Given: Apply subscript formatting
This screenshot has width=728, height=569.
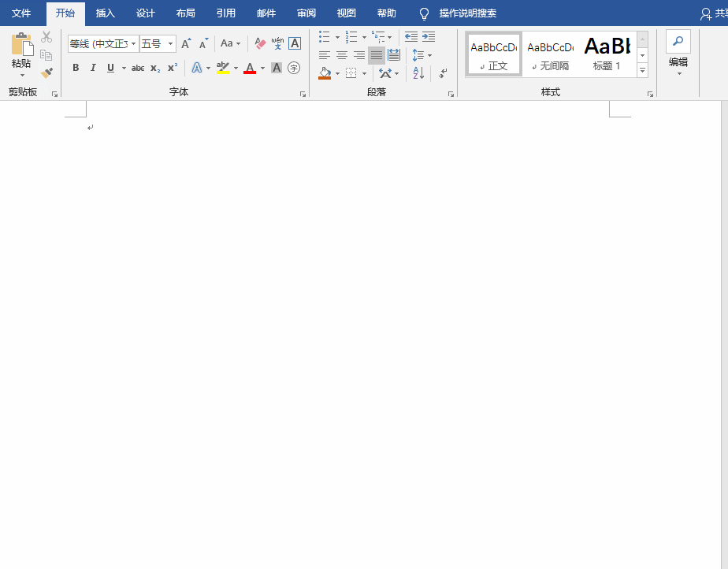Looking at the screenshot, I should (x=155, y=68).
